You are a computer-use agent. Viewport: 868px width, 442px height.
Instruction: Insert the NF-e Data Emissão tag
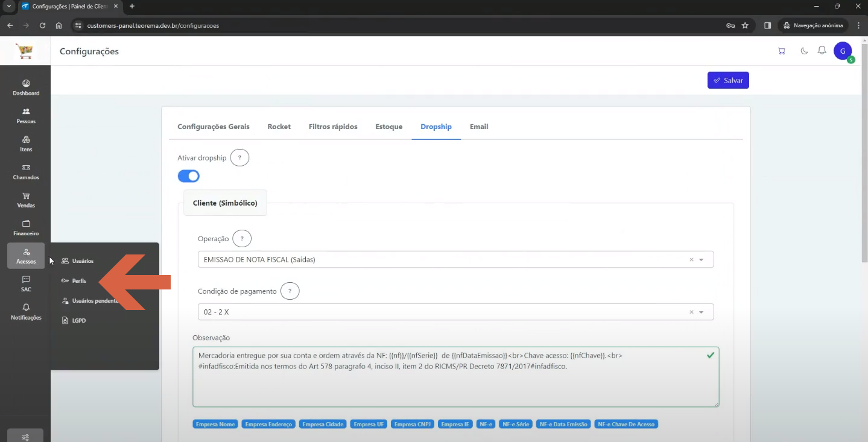(563, 425)
